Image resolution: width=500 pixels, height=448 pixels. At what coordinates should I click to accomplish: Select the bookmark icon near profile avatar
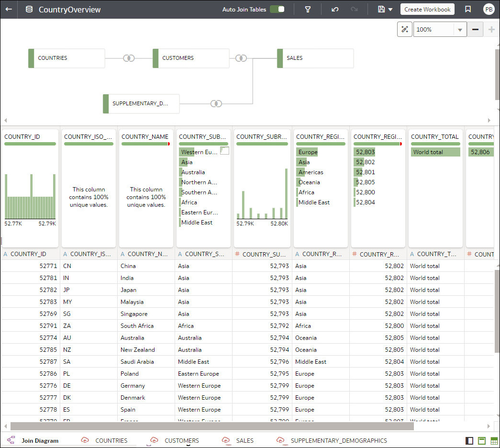[467, 9]
